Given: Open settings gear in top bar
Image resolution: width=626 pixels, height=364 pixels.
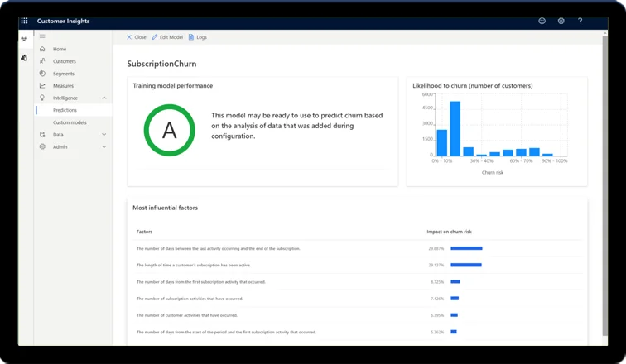Looking at the screenshot, I should point(561,21).
